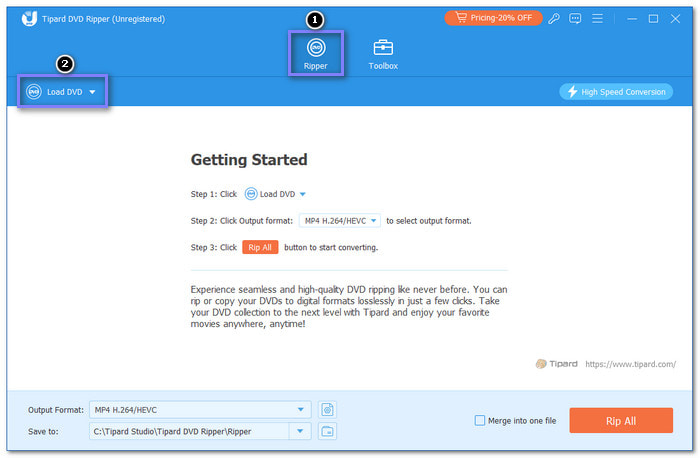This screenshot has width=700, height=458.
Task: Click the Tipard app logo in title bar
Action: (29, 18)
